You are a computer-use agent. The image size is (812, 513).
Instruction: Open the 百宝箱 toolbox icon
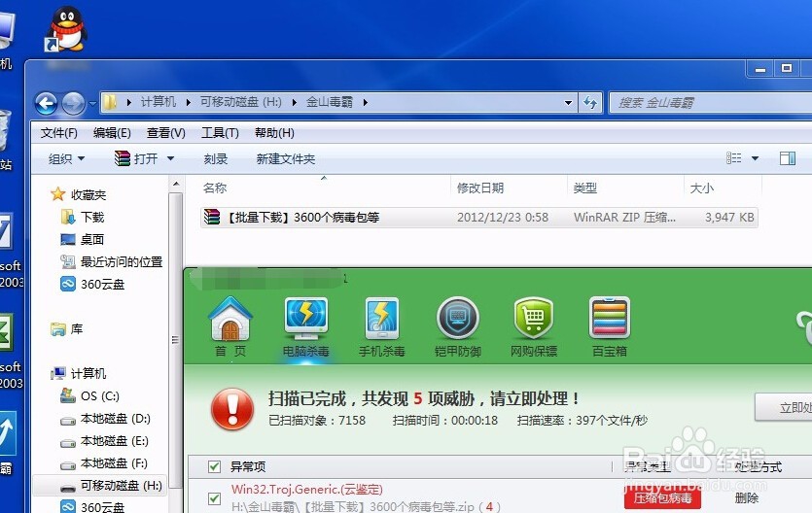click(x=610, y=326)
